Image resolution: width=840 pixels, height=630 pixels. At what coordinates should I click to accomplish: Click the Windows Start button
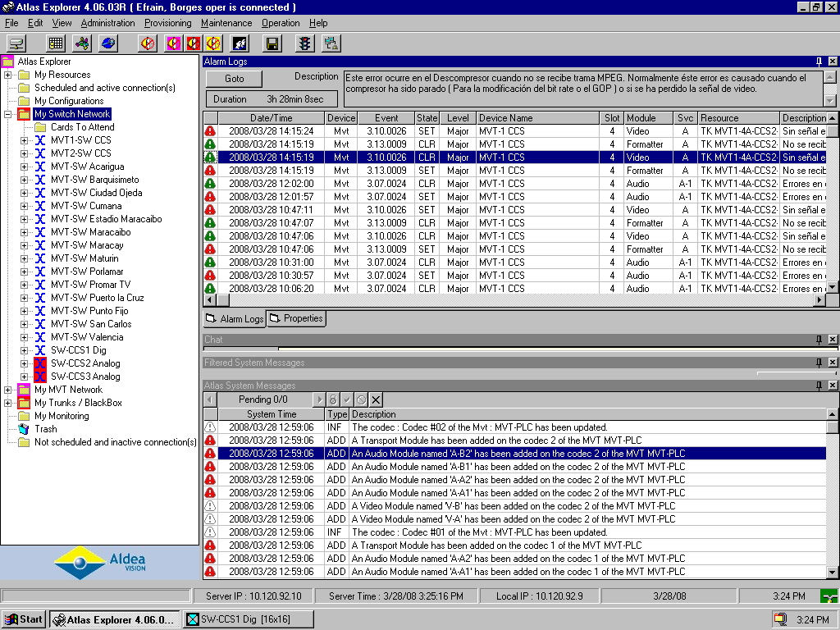(x=24, y=619)
